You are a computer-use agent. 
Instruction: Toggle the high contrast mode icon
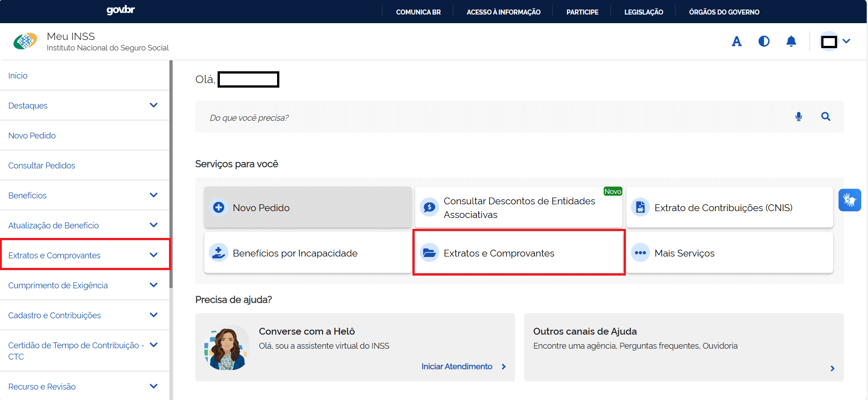coord(764,41)
